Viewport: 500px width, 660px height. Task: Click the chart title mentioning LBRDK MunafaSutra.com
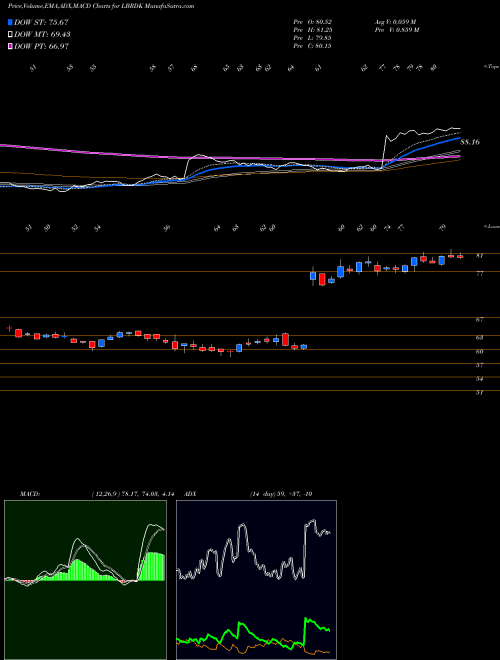101,7
